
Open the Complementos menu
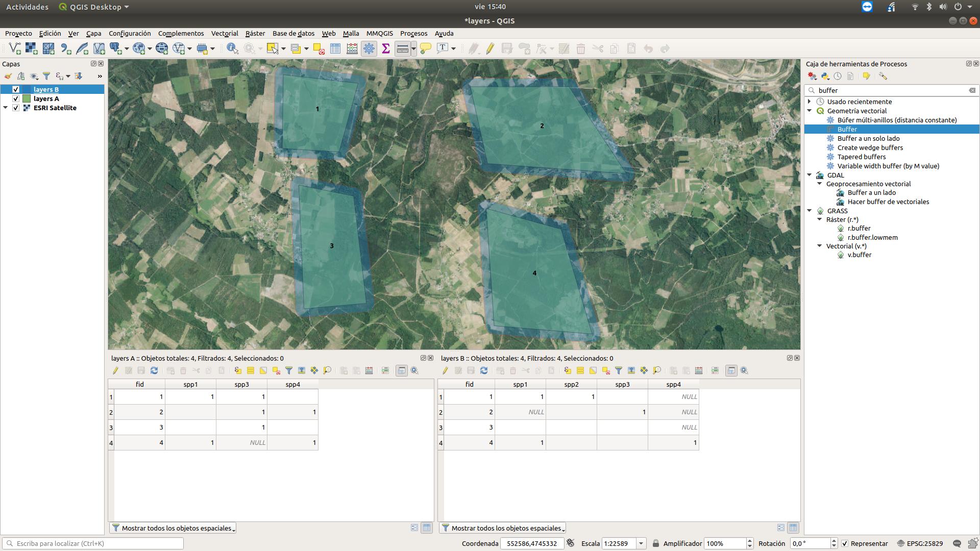181,33
